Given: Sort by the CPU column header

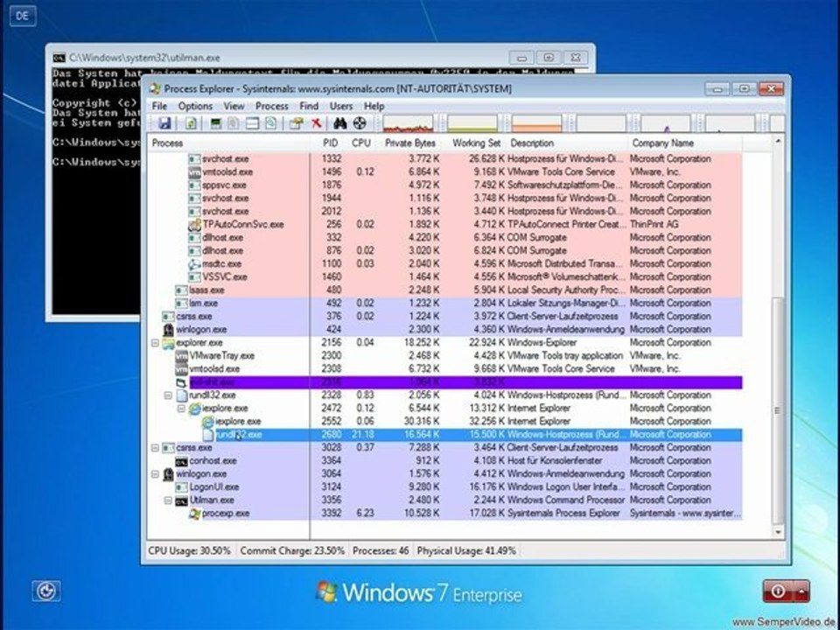Looking at the screenshot, I should 361,143.
